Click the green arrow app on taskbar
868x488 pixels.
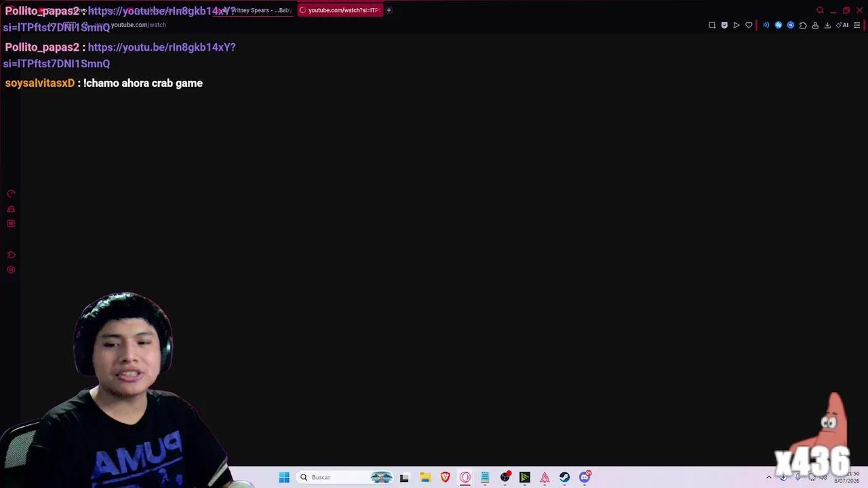[x=525, y=477]
